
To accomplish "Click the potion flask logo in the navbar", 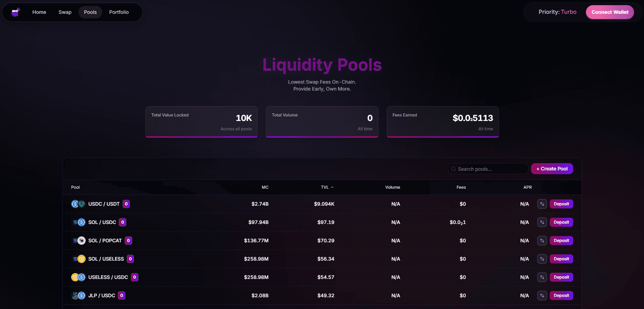I will [x=16, y=12].
